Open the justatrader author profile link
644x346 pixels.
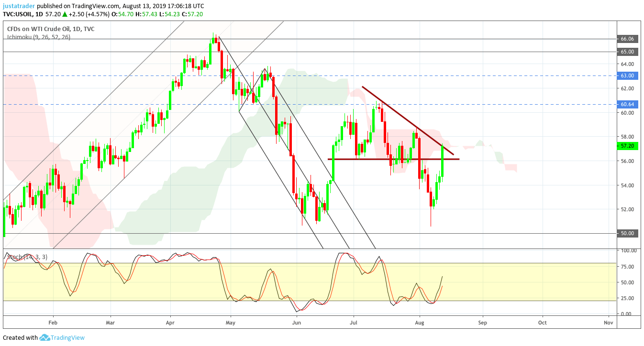click(19, 6)
